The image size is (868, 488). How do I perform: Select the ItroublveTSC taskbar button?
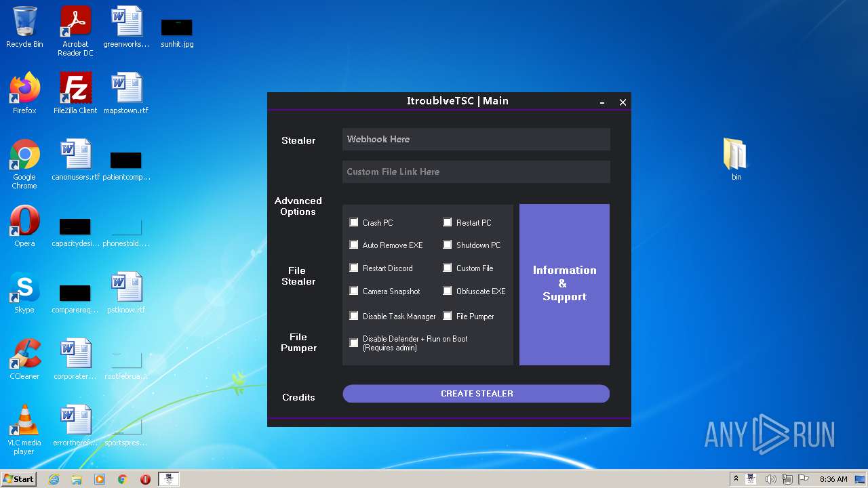169,479
